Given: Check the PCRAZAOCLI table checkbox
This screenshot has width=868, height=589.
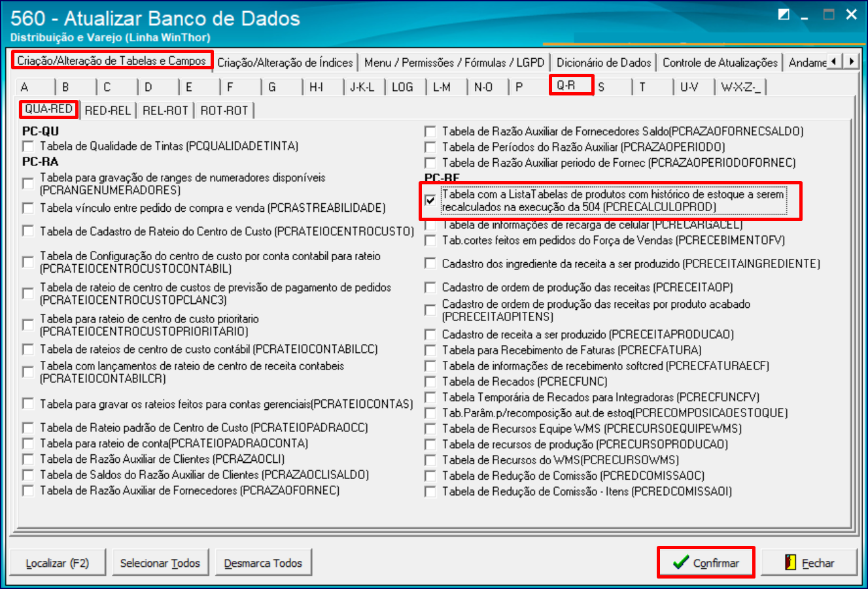Looking at the screenshot, I should (x=27, y=459).
